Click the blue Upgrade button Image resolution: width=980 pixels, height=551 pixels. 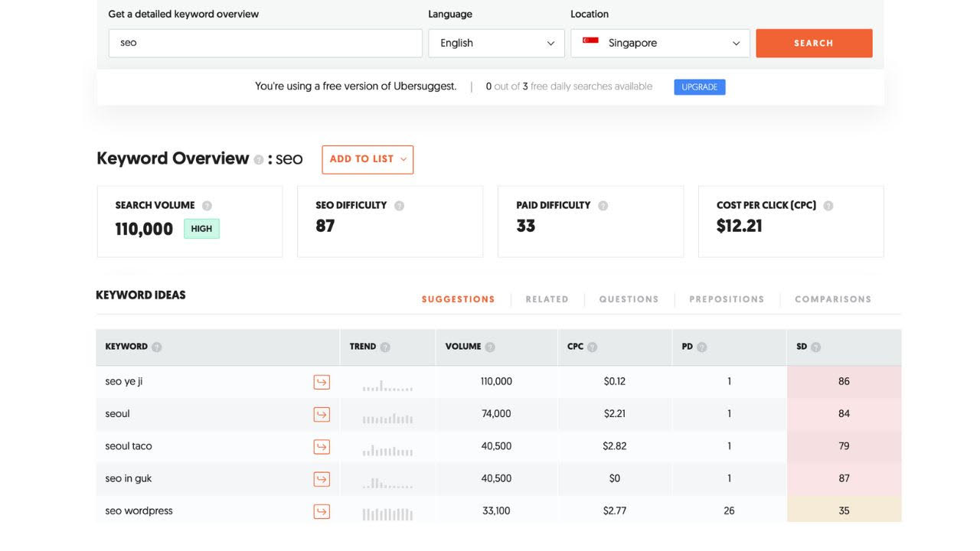(700, 87)
